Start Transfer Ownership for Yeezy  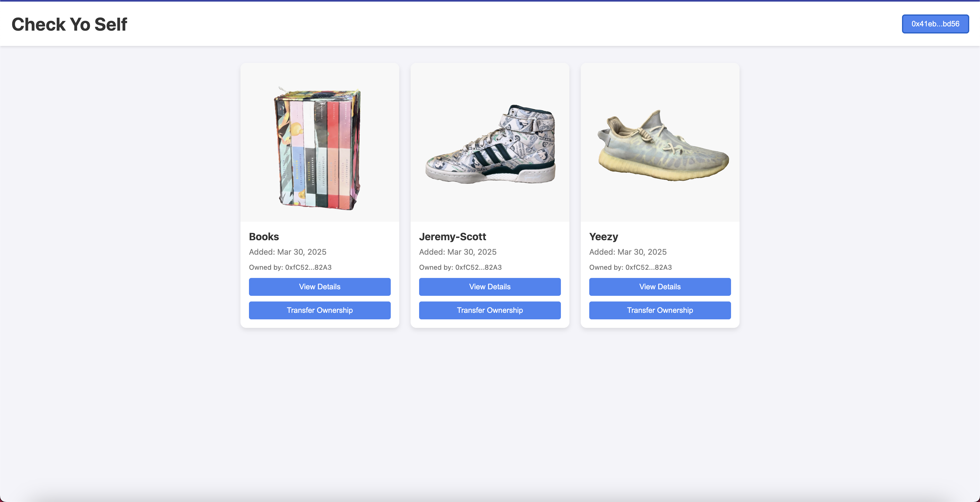pyautogui.click(x=660, y=310)
